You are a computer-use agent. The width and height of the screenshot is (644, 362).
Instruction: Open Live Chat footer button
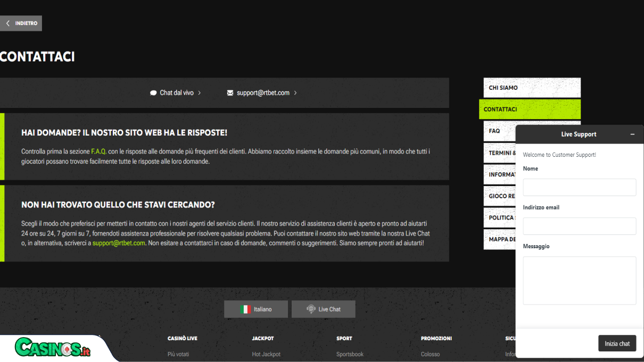[x=323, y=309]
